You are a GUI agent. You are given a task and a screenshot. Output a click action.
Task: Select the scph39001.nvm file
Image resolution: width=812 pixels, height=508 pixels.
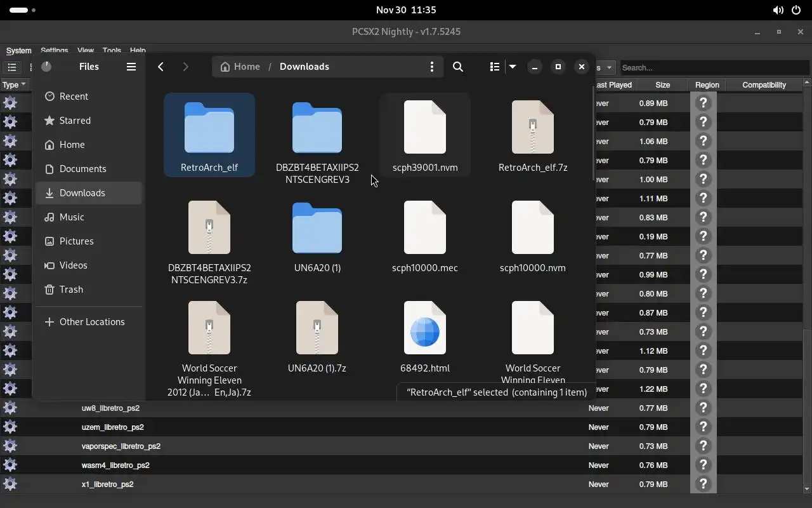[425, 136]
